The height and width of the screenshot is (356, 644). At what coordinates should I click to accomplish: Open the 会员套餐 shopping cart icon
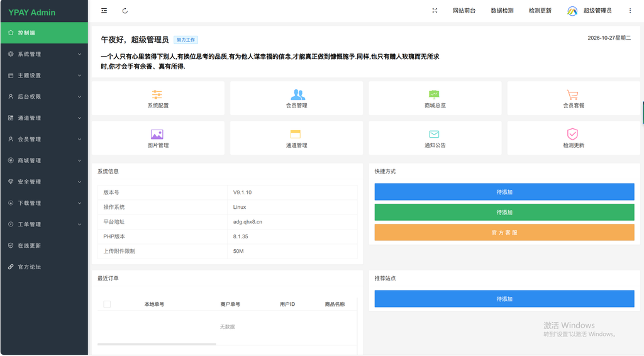572,95
